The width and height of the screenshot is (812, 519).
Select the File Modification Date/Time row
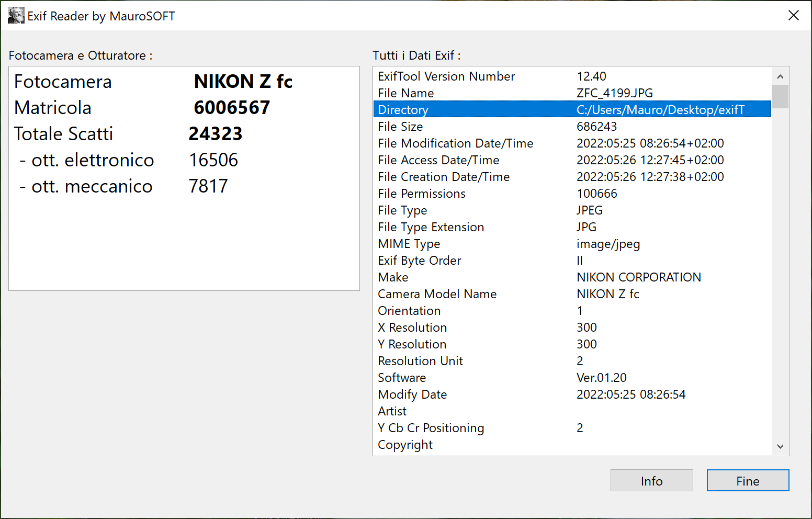click(572, 143)
